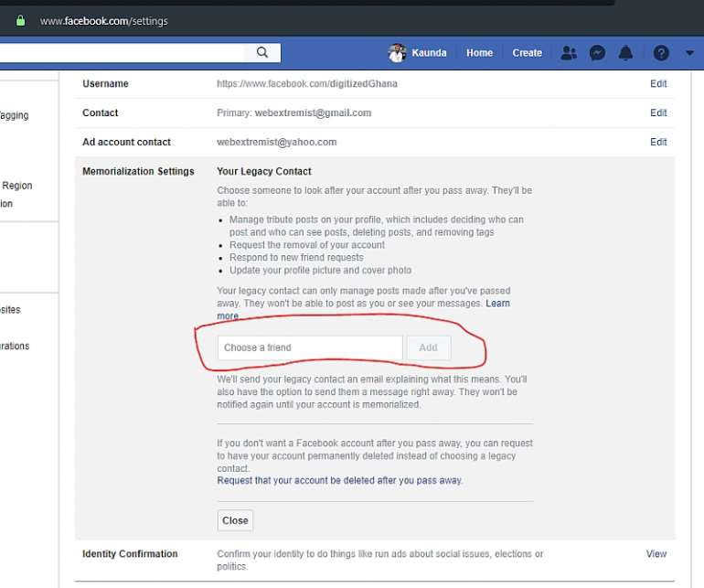This screenshot has height=588, width=704.
Task: Open the Home link
Action: pyautogui.click(x=479, y=53)
